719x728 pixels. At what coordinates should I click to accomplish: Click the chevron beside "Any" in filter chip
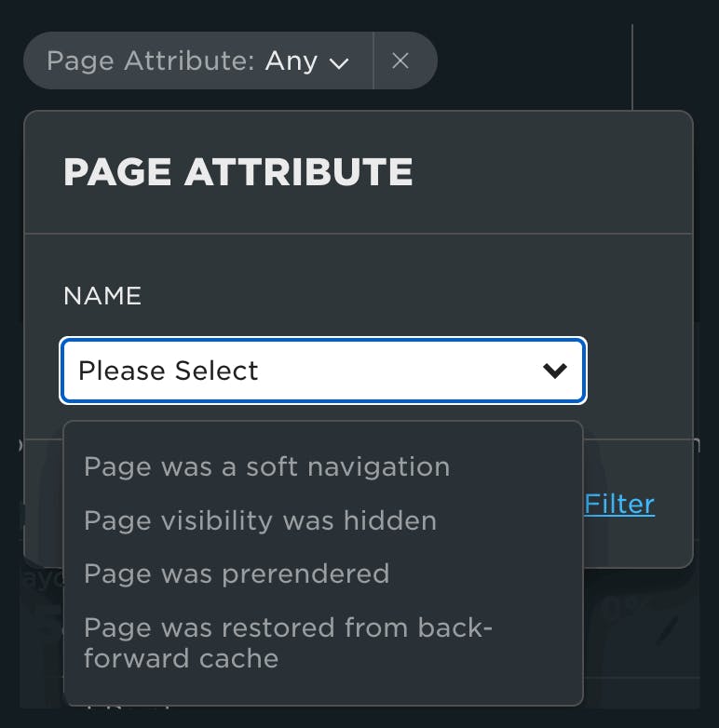[x=340, y=63]
